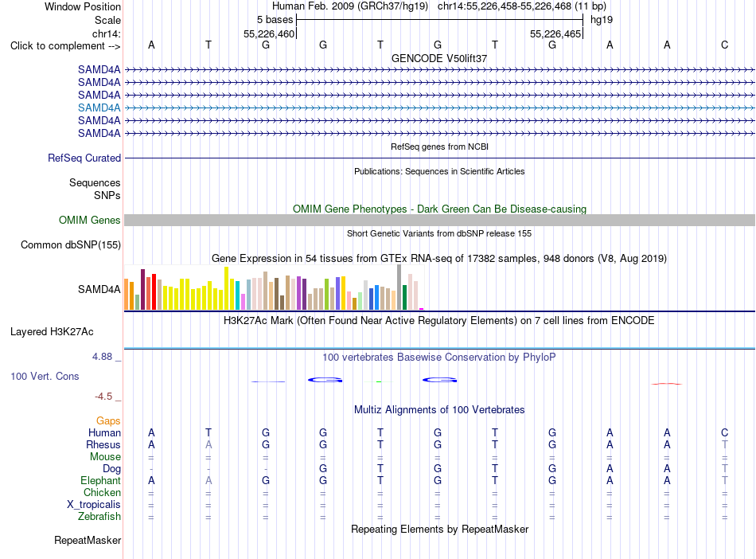Viewport: 756px width, 559px height.
Task: Click the small green PhyloP conservation mark
Action: point(379,381)
